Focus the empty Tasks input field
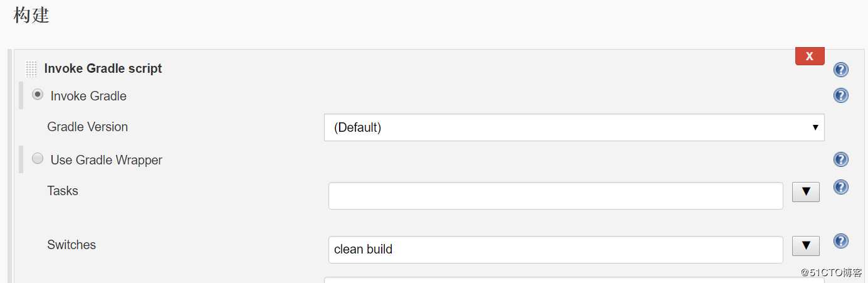Screen dimensions: 868x283 coord(555,196)
